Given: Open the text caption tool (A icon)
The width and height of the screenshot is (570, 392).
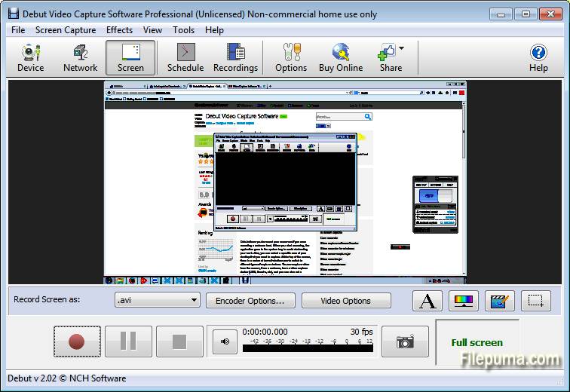Looking at the screenshot, I should tap(427, 301).
